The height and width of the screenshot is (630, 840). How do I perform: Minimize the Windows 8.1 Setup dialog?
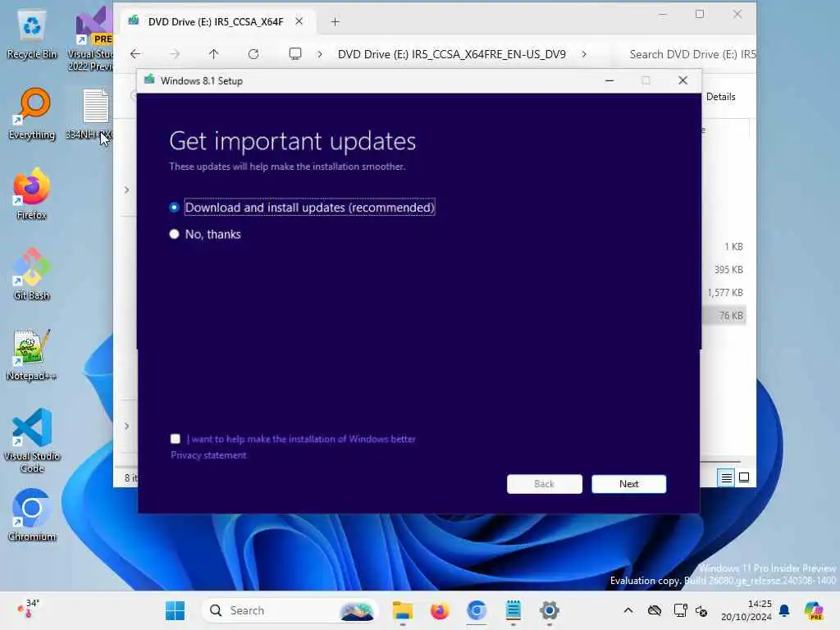pos(609,80)
